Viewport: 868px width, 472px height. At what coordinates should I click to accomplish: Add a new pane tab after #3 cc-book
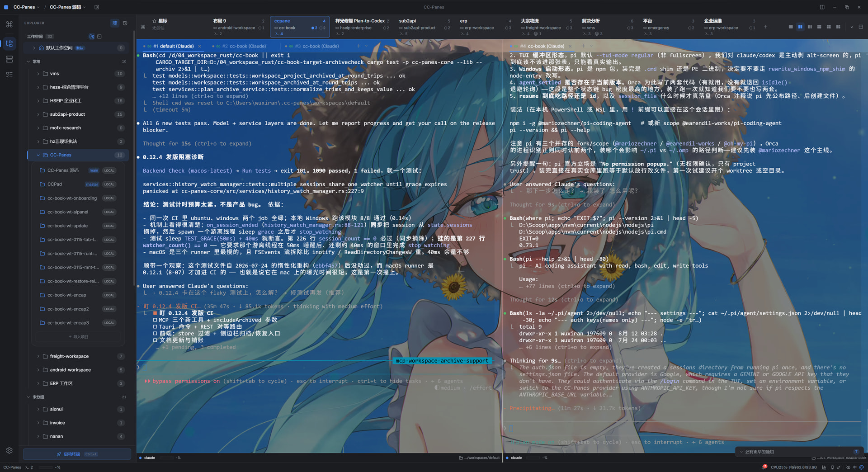[359, 46]
